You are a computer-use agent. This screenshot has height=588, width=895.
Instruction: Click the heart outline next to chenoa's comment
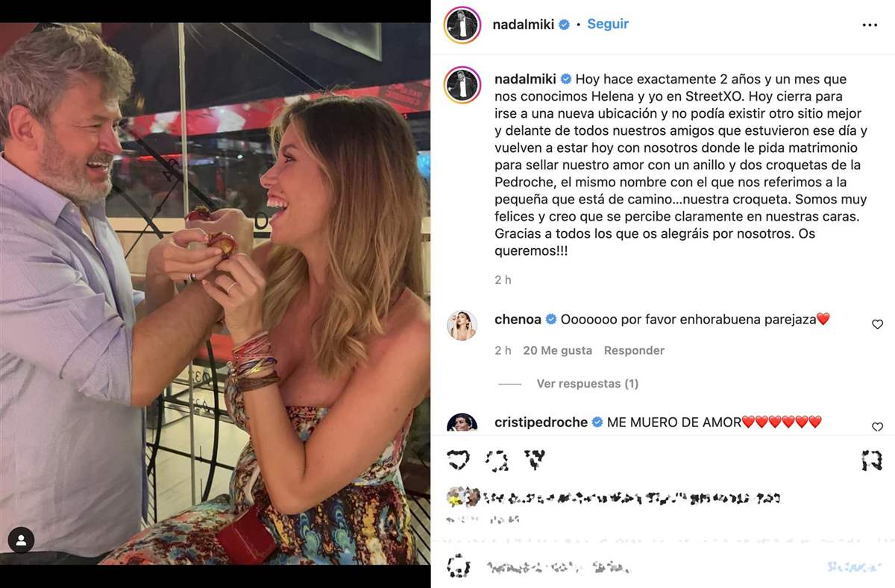point(878,324)
